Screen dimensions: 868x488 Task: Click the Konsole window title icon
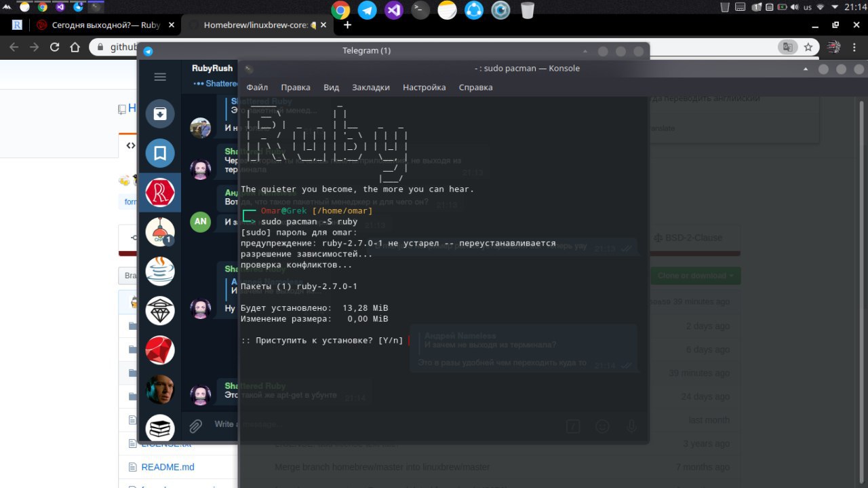point(249,69)
